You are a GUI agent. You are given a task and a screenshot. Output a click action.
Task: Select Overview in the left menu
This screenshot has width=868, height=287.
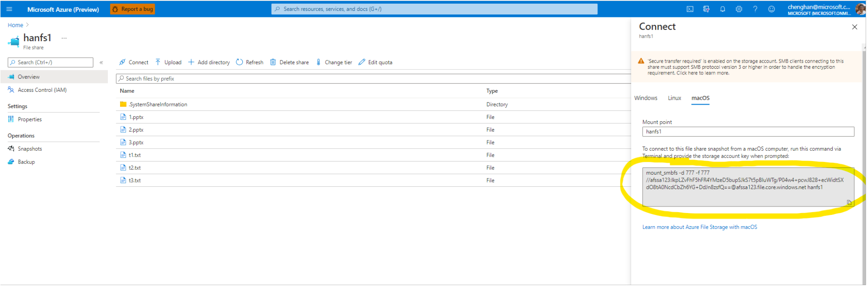[x=54, y=77]
